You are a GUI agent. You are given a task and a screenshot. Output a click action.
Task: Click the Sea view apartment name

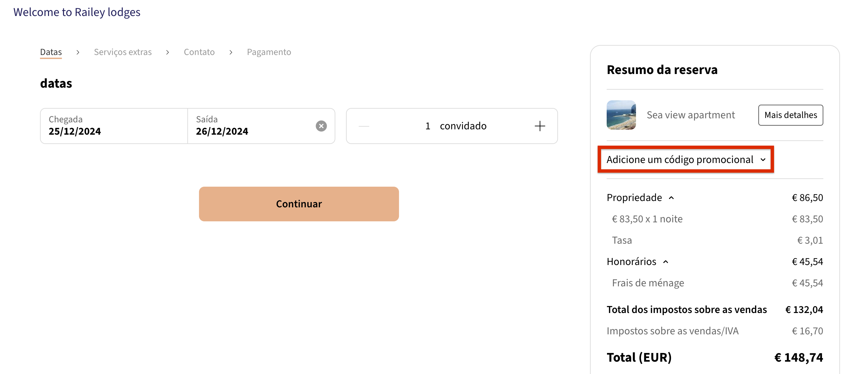tap(690, 115)
